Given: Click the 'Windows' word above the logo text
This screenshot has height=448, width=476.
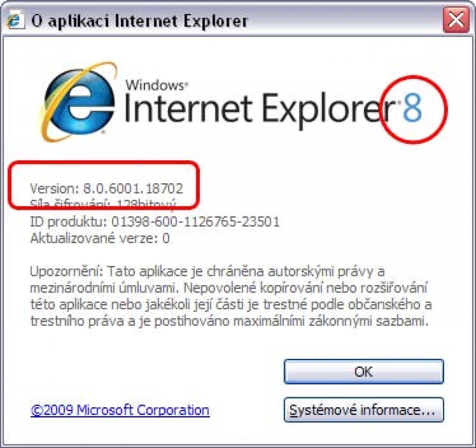Looking at the screenshot, I should [x=155, y=85].
